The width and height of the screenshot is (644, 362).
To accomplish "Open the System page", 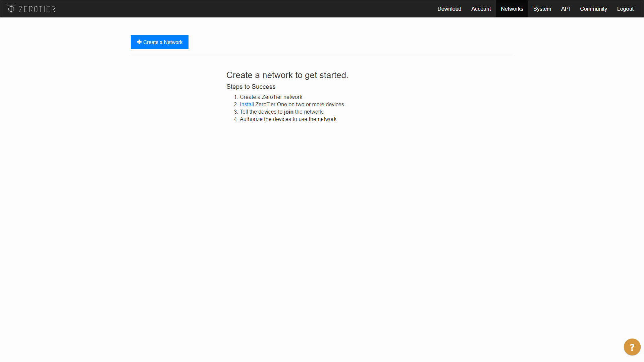I will (x=542, y=9).
